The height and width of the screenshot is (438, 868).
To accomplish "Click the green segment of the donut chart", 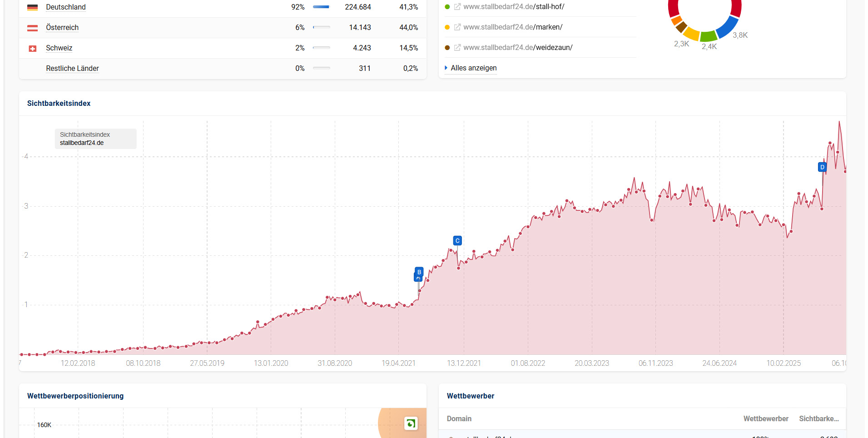I will pos(708,36).
